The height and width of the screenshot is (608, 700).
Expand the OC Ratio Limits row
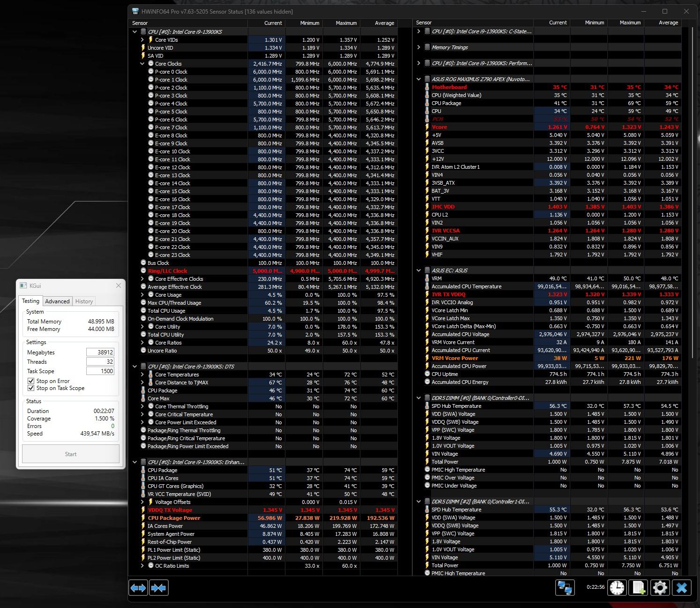(x=142, y=566)
